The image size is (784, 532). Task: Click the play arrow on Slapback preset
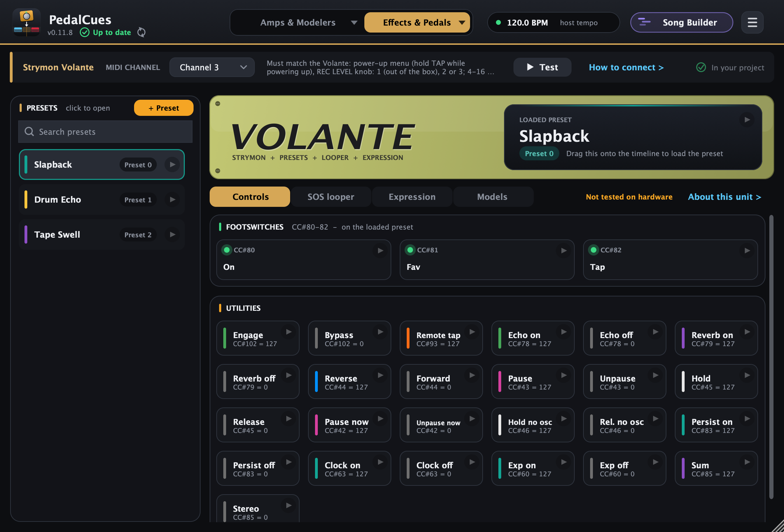tap(172, 164)
